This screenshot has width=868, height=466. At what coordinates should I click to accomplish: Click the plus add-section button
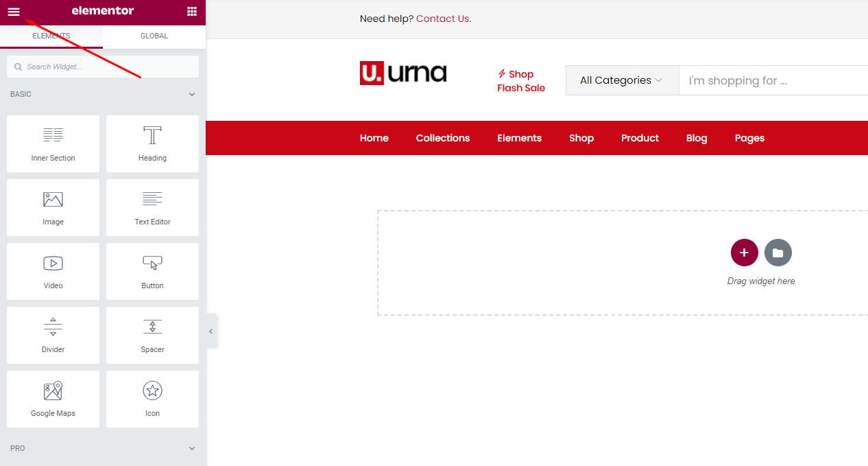pos(745,253)
